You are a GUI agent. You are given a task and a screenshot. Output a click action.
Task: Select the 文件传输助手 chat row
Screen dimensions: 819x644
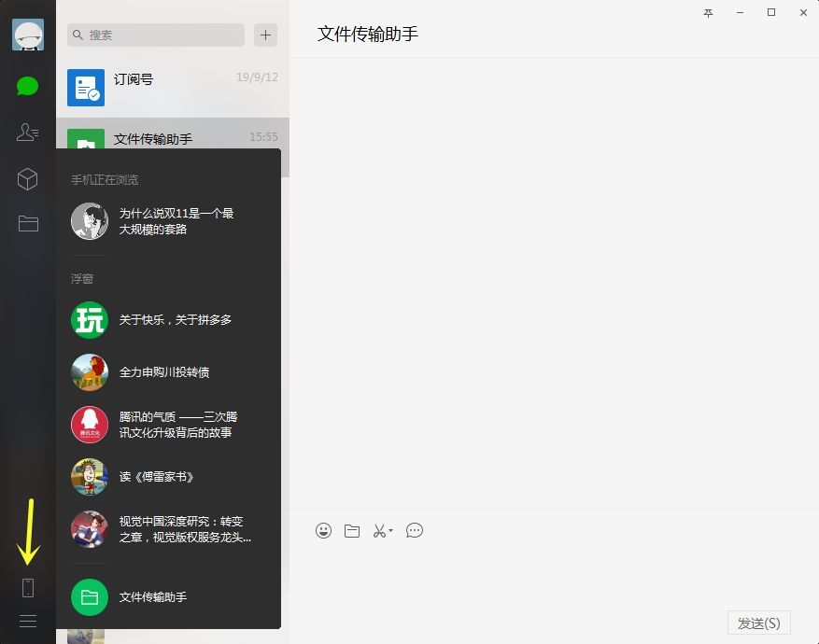point(173,133)
